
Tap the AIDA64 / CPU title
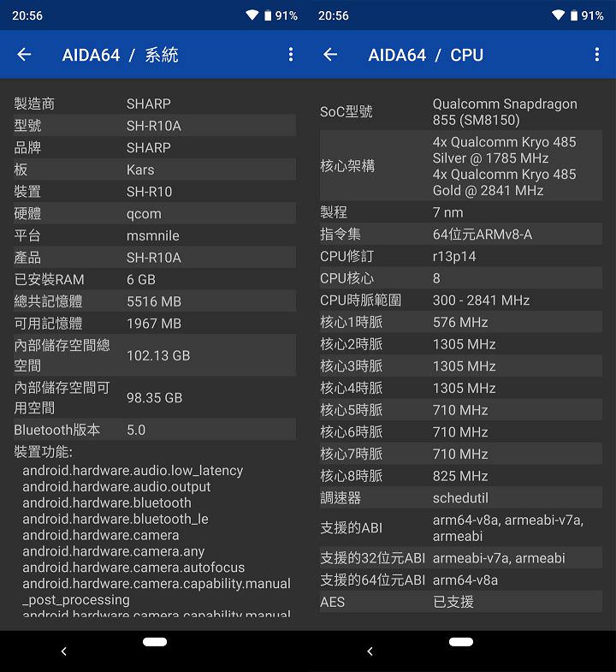(426, 55)
